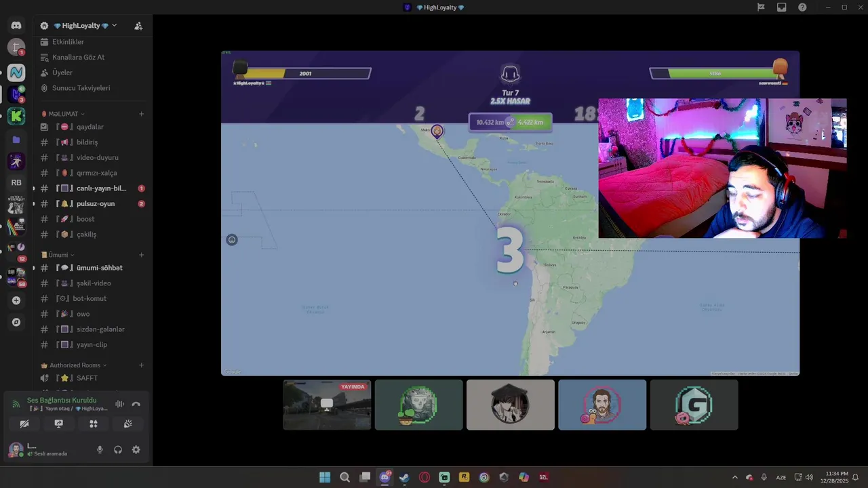Open Steam from the taskbar
The width and height of the screenshot is (868, 488).
point(404,477)
